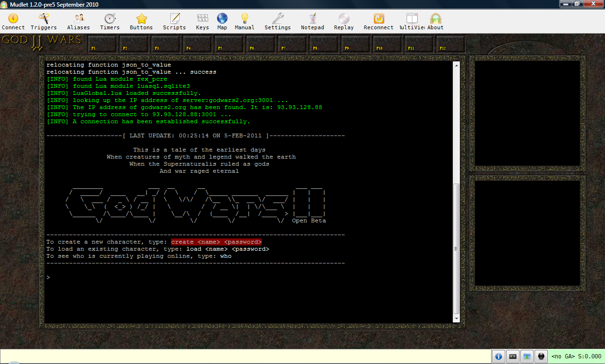Click the F12 macro button
Image resolution: width=605 pixels, height=364 pixels.
450,45
